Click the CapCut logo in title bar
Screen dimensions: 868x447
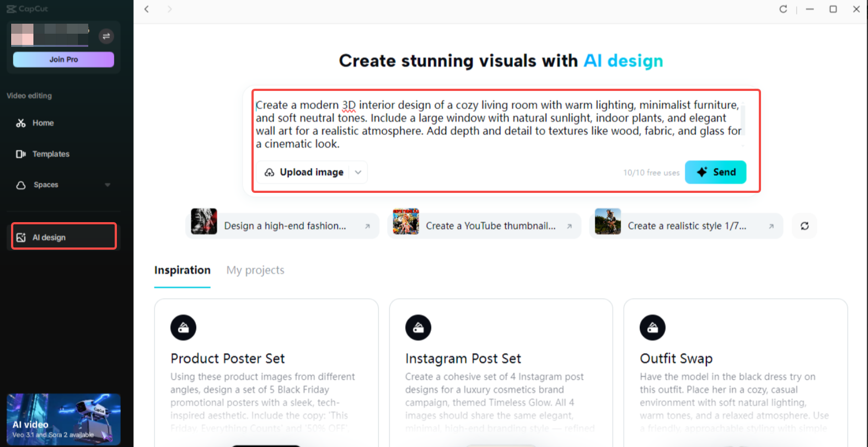tap(27, 9)
